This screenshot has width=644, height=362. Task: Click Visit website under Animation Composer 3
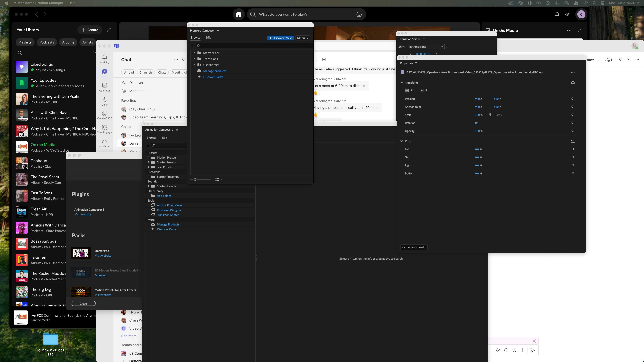click(83, 214)
